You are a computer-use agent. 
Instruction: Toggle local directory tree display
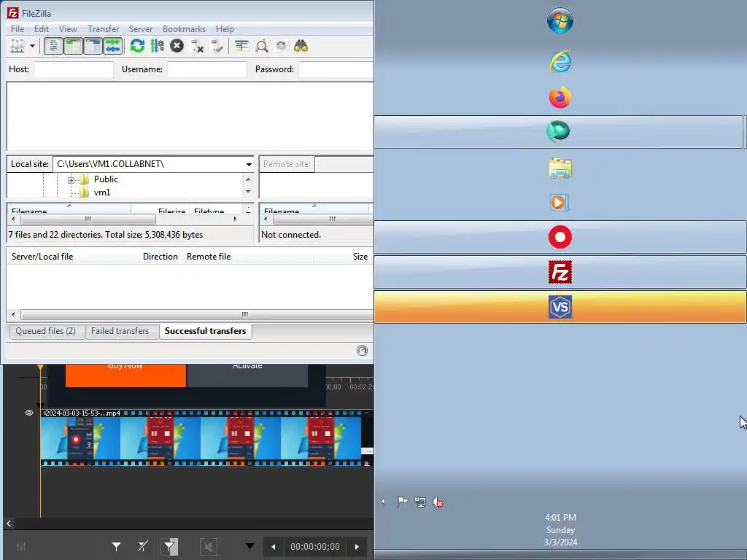[74, 46]
